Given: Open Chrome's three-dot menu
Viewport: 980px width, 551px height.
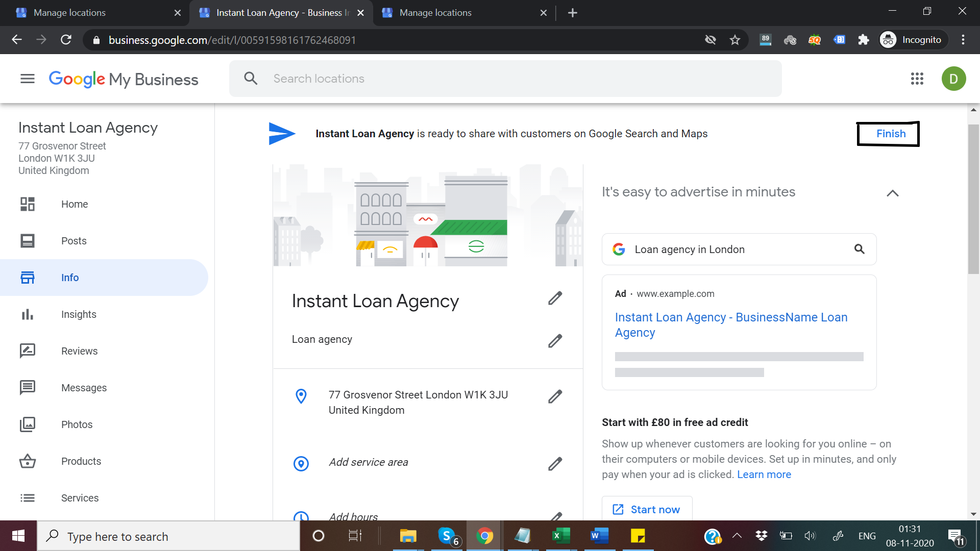Looking at the screenshot, I should click(963, 40).
